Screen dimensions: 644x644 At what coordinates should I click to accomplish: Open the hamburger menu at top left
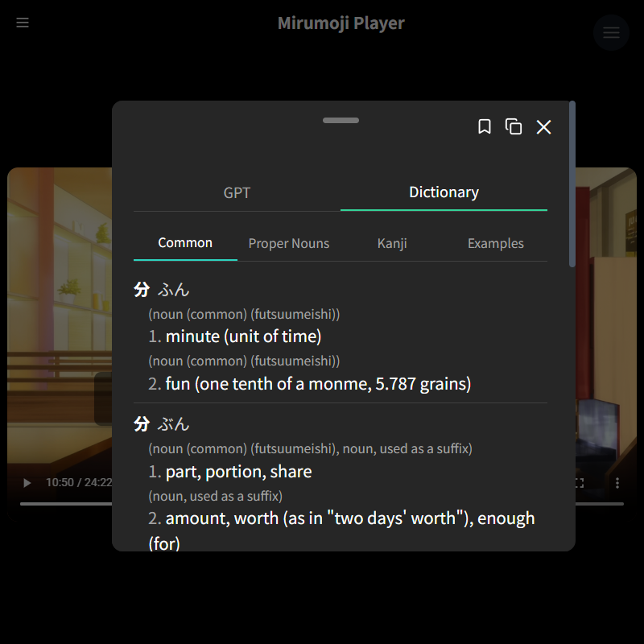(23, 23)
